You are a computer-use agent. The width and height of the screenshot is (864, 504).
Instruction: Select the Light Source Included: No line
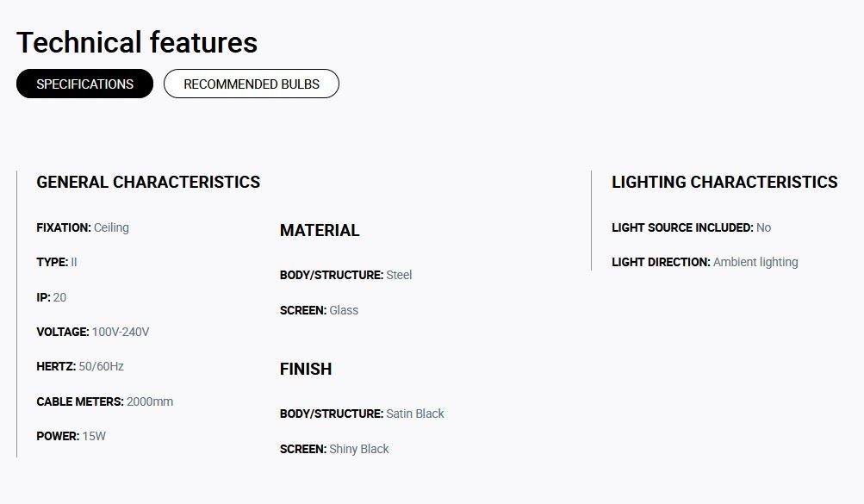click(691, 227)
